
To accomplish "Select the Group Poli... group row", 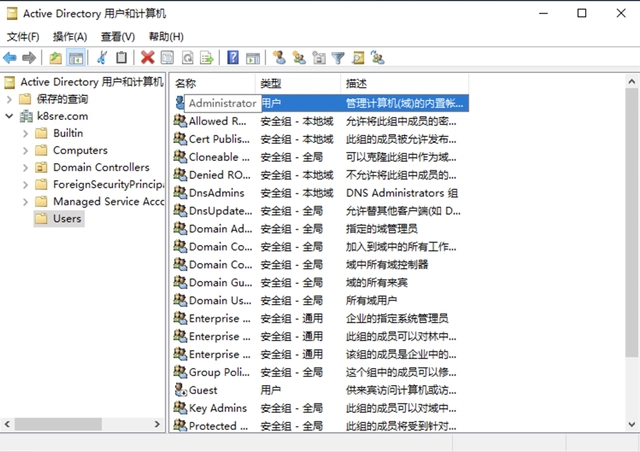I will click(x=321, y=372).
